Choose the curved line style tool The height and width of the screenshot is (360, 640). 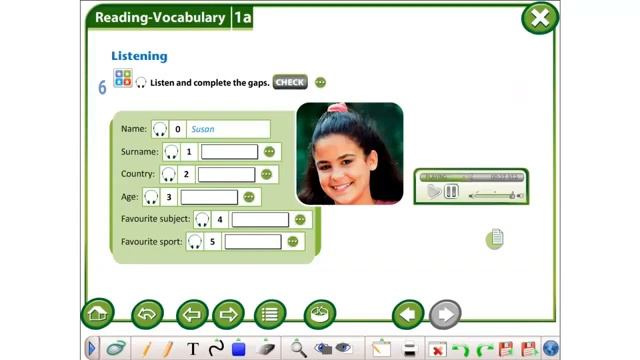tap(216, 348)
